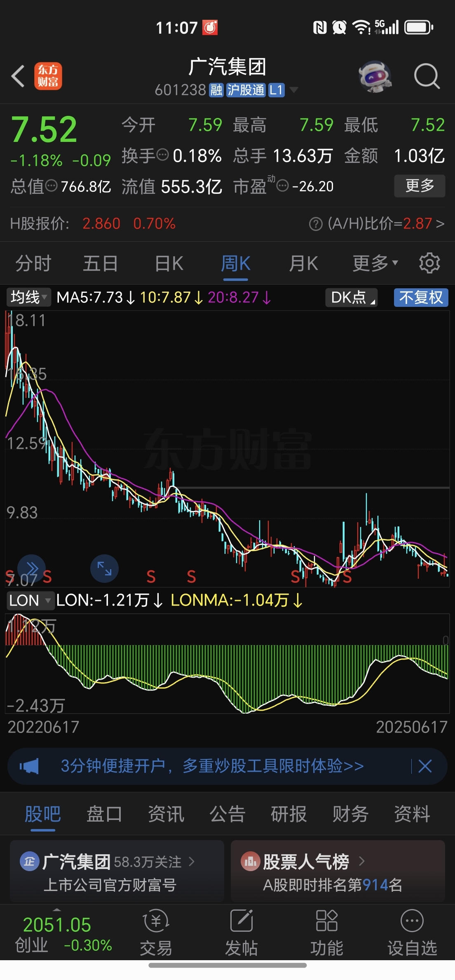This screenshot has width=455, height=980.
Task: Open the LON indicator dropdown
Action: click(x=30, y=601)
